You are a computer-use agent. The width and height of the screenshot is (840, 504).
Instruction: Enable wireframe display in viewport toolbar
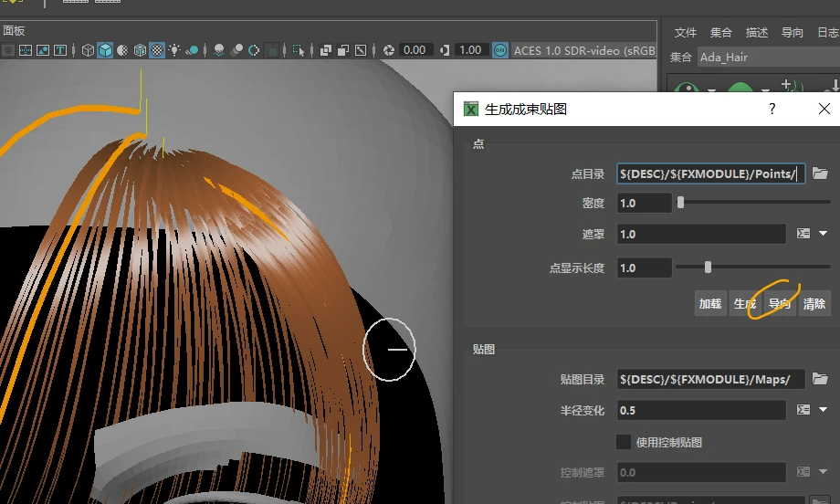coord(89,50)
